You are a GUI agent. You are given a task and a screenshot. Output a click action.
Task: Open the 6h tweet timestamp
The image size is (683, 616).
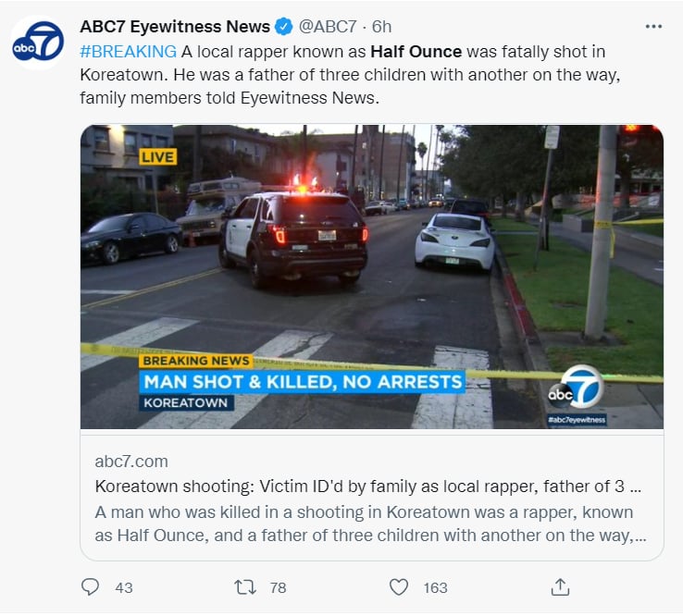point(381,26)
